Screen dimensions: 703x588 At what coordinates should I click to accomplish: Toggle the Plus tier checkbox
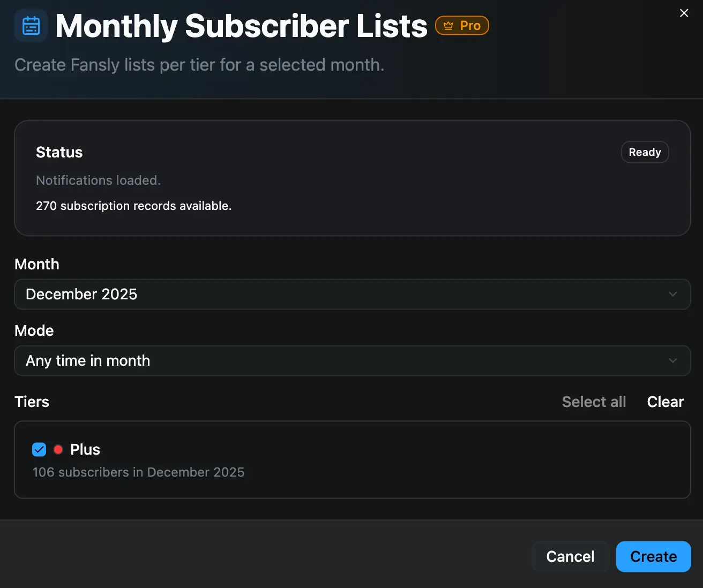coord(39,449)
